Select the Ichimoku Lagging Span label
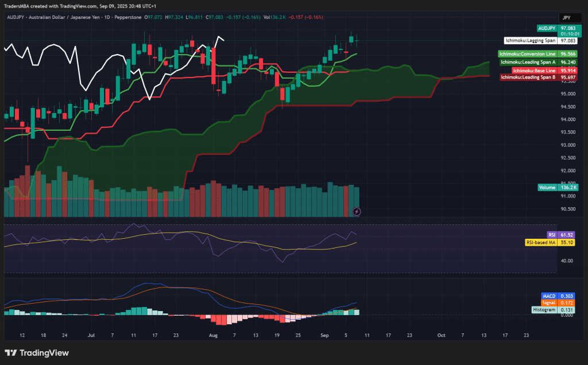This screenshot has height=365, width=588. click(531, 41)
